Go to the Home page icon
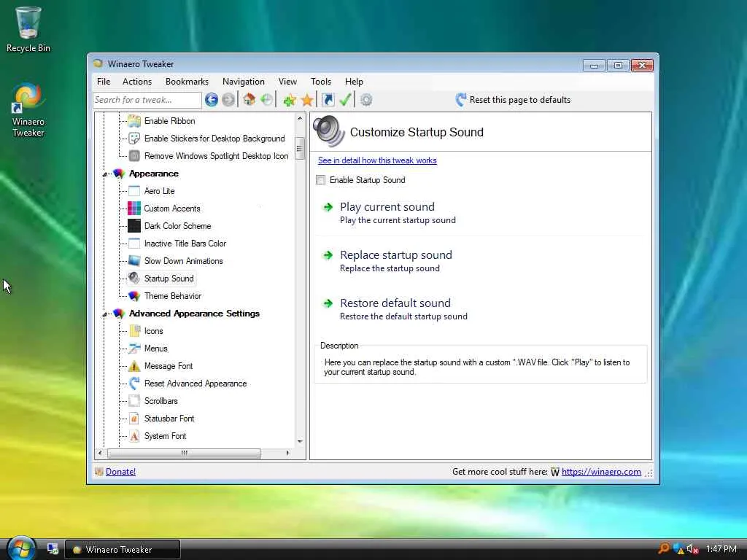 (249, 99)
